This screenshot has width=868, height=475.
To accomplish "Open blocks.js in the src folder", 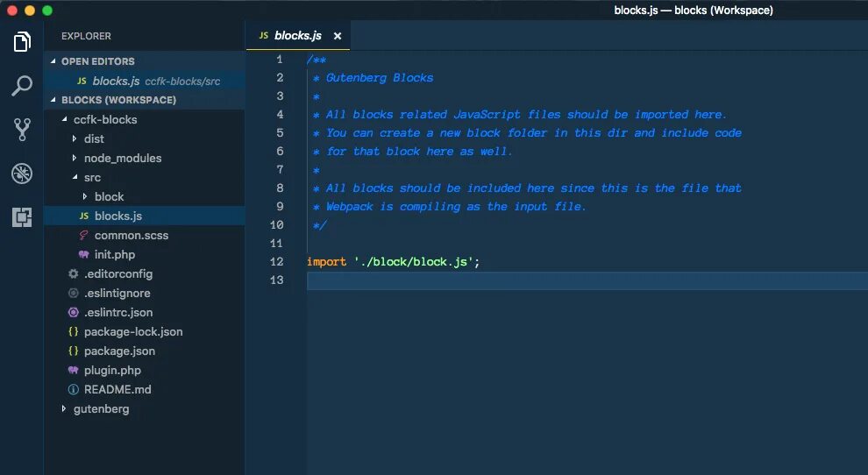I will pos(144,216).
